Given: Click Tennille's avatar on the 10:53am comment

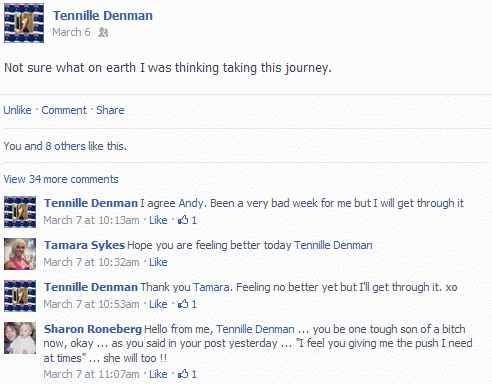Looking at the screenshot, I should 20,296.
